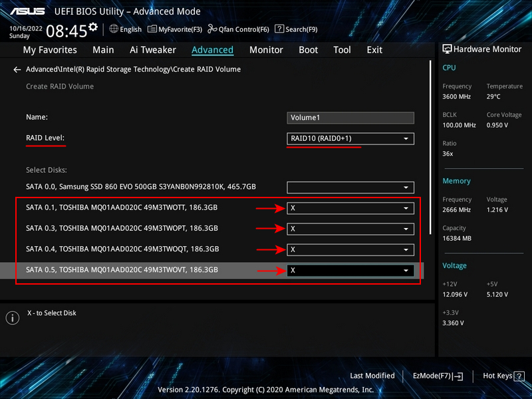Click the back arrow beside the breadcrumb path

tap(17, 70)
